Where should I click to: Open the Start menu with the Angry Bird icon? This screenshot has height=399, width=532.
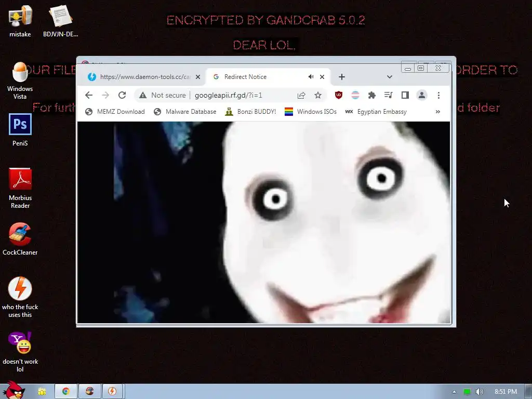tap(14, 390)
